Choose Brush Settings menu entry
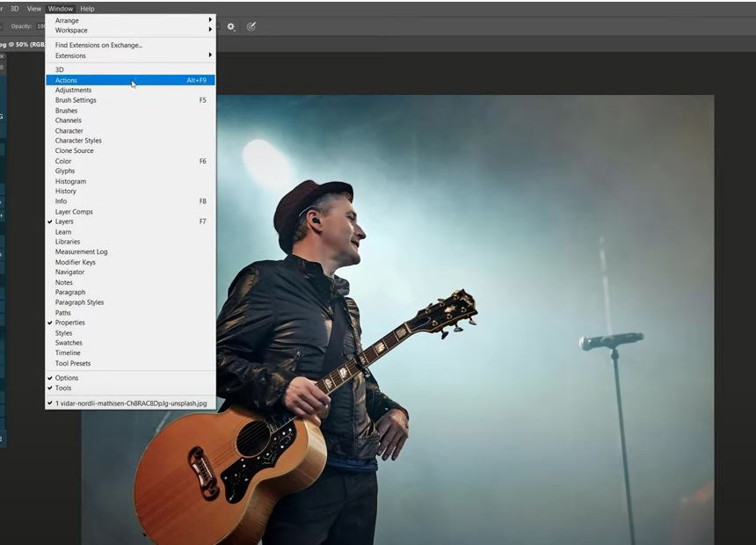 (x=76, y=100)
